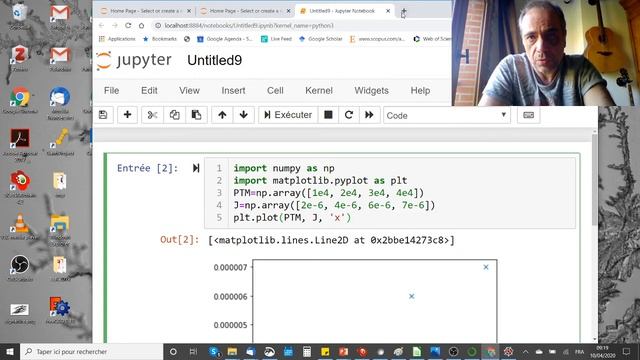Open Task View in the taskbar
This screenshot has width=640, height=360.
coord(193,351)
